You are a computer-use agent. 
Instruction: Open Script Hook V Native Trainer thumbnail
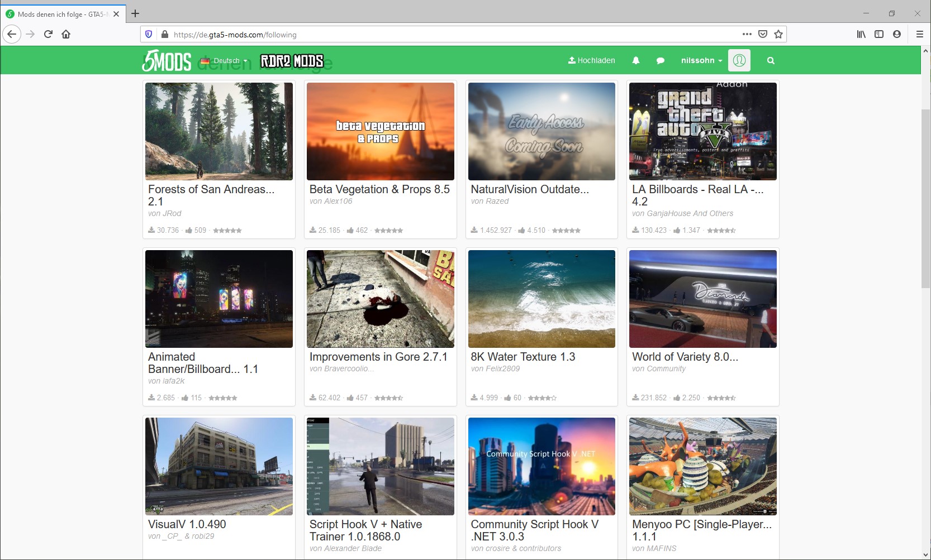click(x=381, y=466)
